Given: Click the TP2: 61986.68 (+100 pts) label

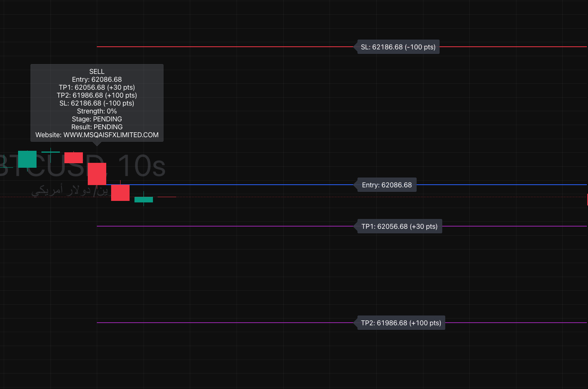Looking at the screenshot, I should pos(400,323).
